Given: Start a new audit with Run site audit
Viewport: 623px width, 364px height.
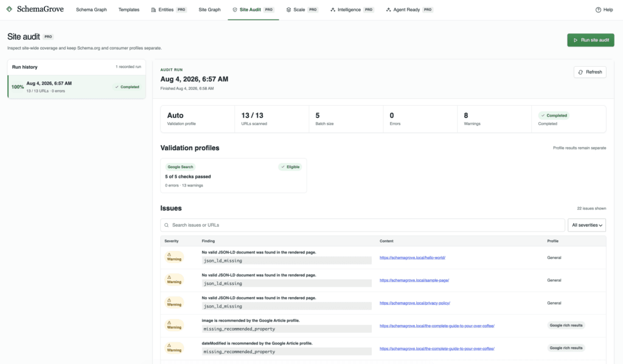Looking at the screenshot, I should [x=590, y=40].
